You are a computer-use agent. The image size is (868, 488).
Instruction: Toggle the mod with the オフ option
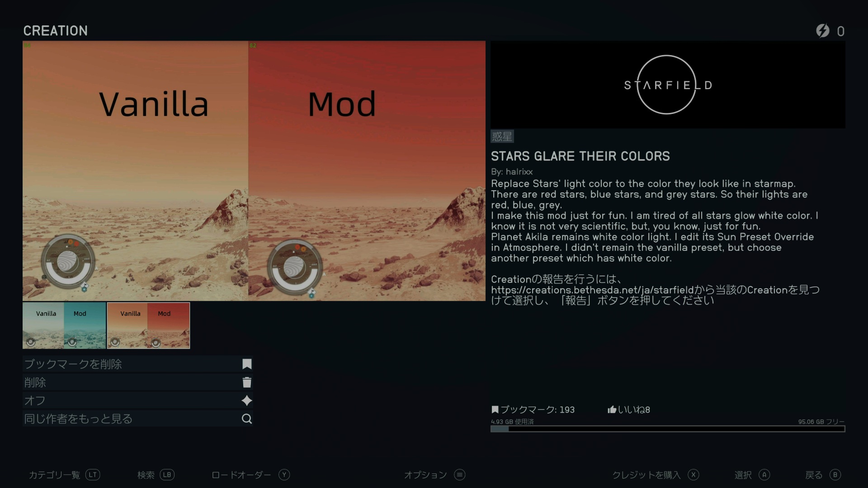pyautogui.click(x=137, y=400)
